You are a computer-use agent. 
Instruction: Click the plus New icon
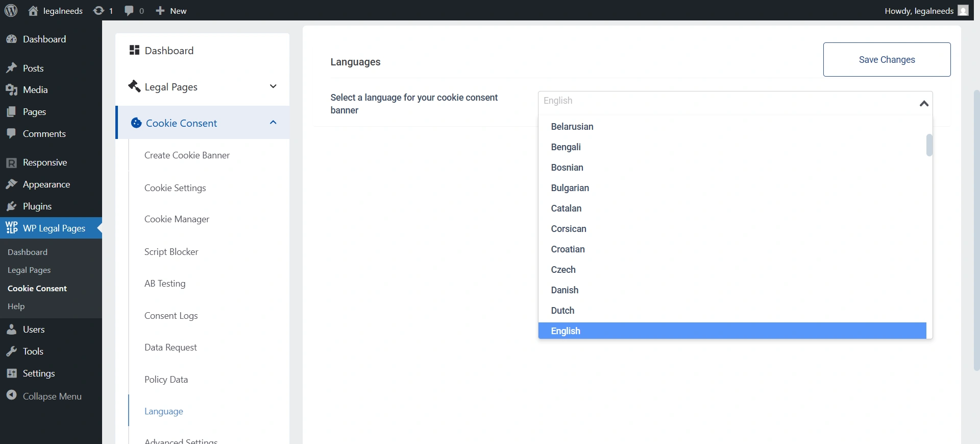click(x=160, y=11)
